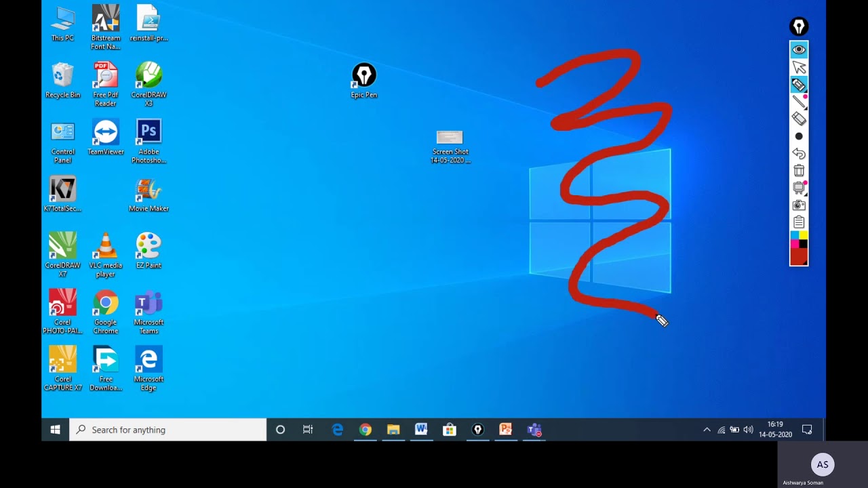868x488 pixels.
Task: Show hidden system tray icons
Action: coord(707,430)
